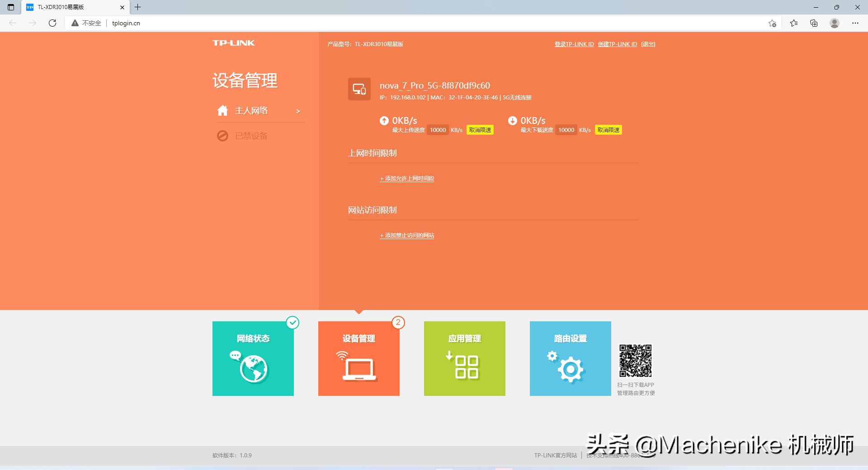
Task: Open browser settings and more menu
Action: click(855, 23)
